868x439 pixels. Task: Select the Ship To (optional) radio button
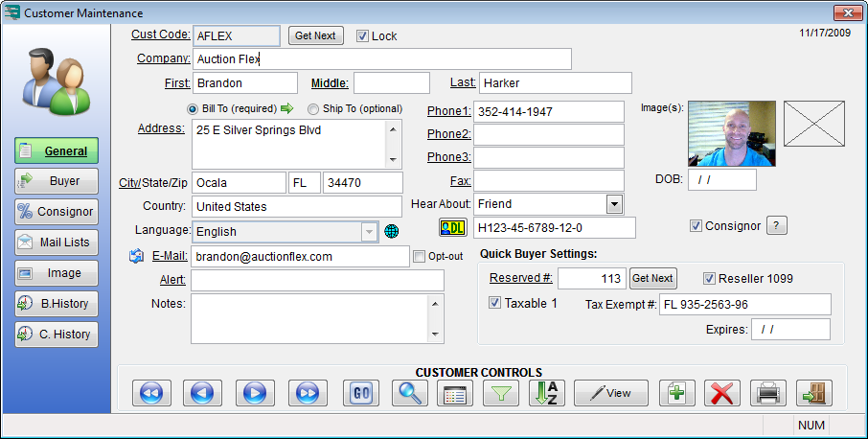point(313,109)
